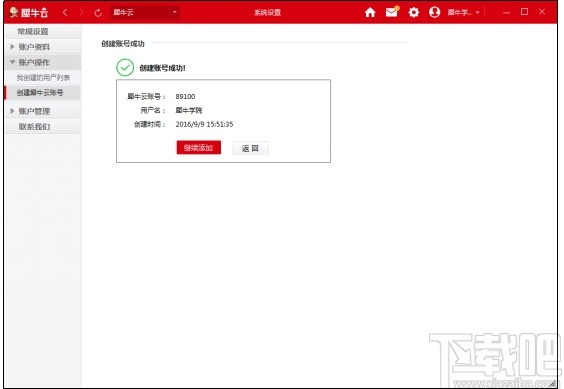Close the window
This screenshot has width=564, height=389.
(542, 12)
